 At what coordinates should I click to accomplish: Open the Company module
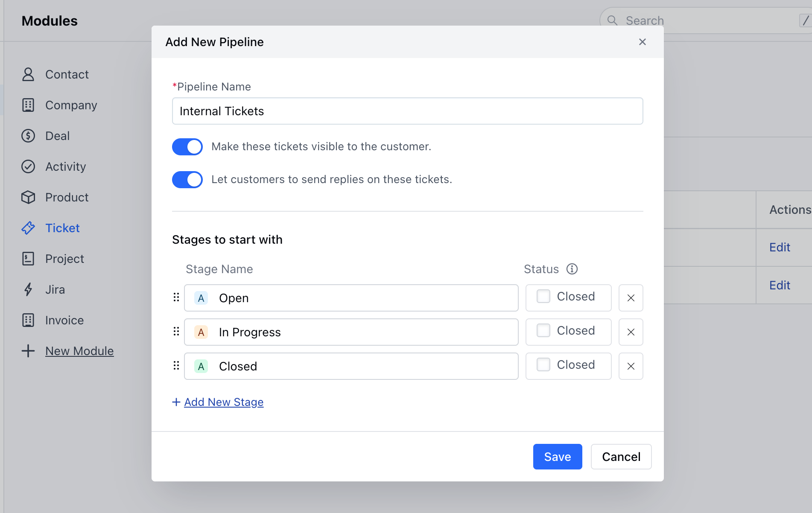click(71, 105)
